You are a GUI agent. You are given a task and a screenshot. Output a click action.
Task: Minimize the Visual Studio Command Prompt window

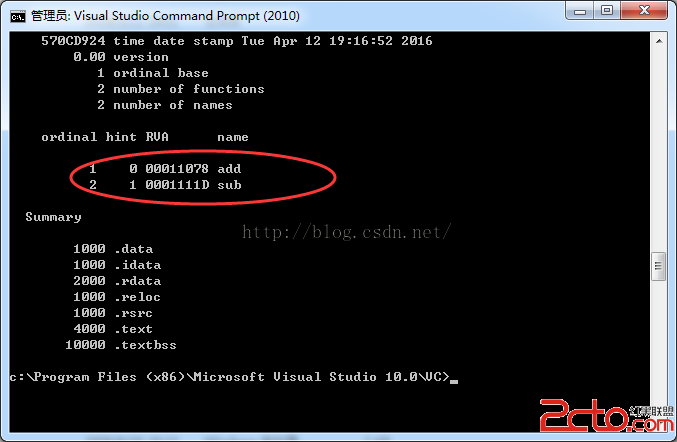[580, 11]
